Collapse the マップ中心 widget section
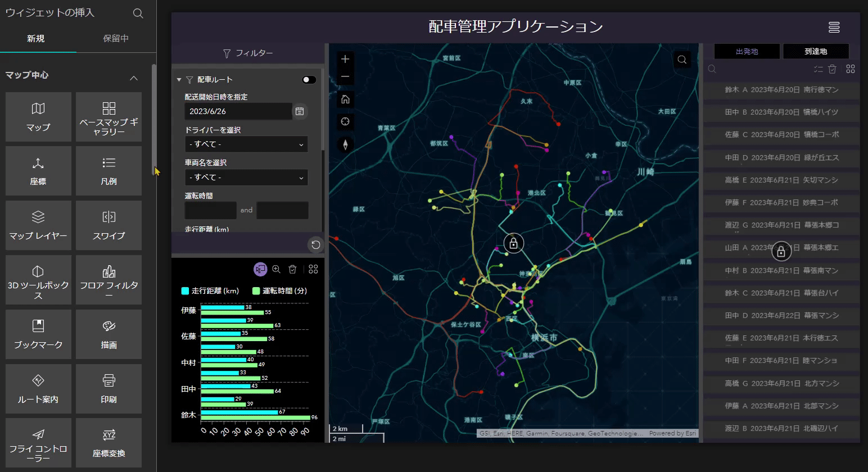The image size is (868, 472). 134,78
